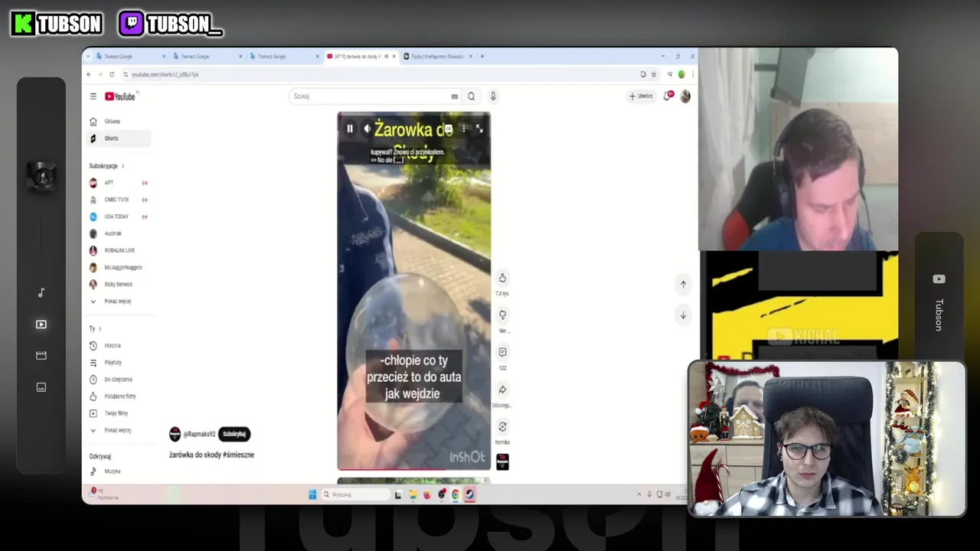This screenshot has height=551, width=980.
Task: Open YouTube notifications bell
Action: 668,96
